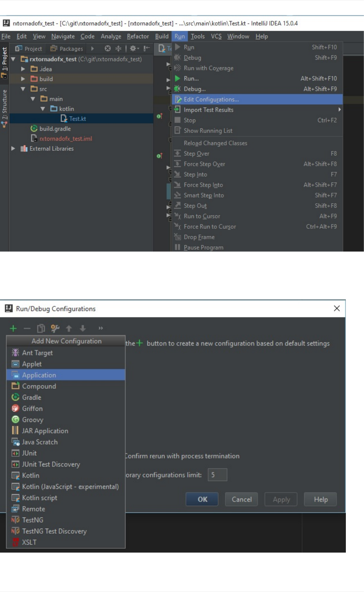This screenshot has height=592, width=364.
Task: Select Debug... with Alt+Shift+F9 shortcut
Action: tap(257, 89)
